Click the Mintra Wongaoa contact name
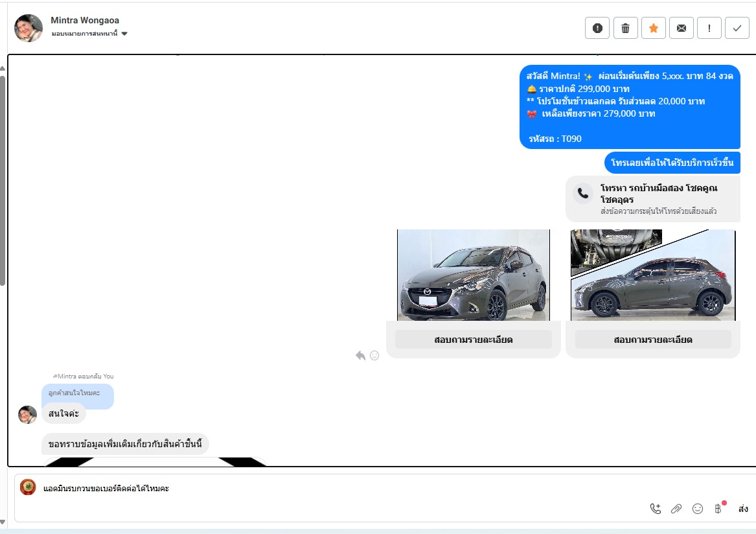 click(x=85, y=21)
